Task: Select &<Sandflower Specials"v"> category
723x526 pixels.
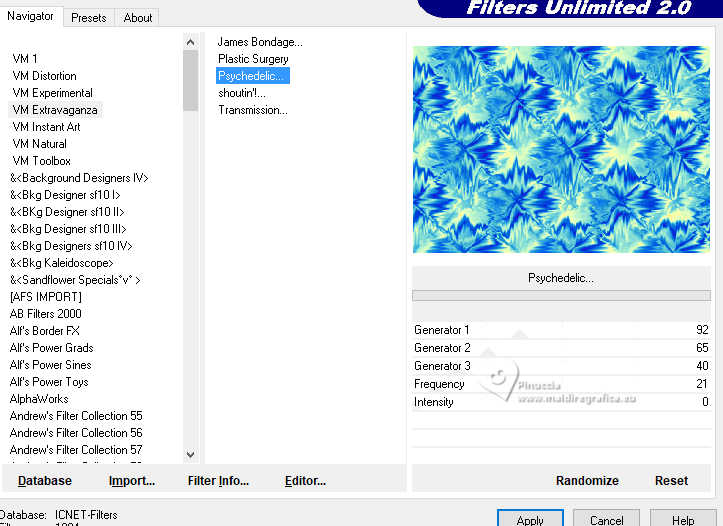Action: pos(75,280)
